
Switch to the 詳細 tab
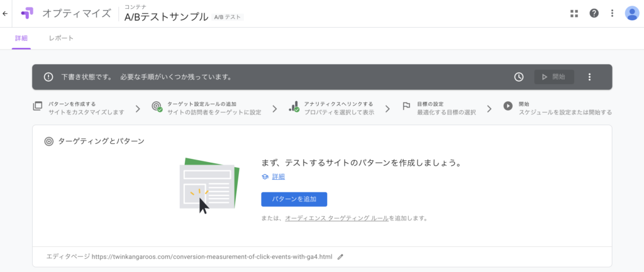coord(21,38)
